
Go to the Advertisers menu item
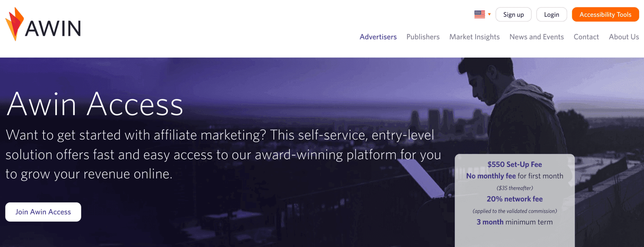(378, 37)
